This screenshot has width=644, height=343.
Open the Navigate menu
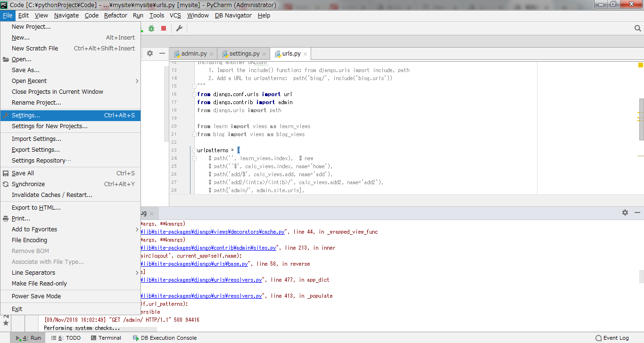pyautogui.click(x=66, y=16)
